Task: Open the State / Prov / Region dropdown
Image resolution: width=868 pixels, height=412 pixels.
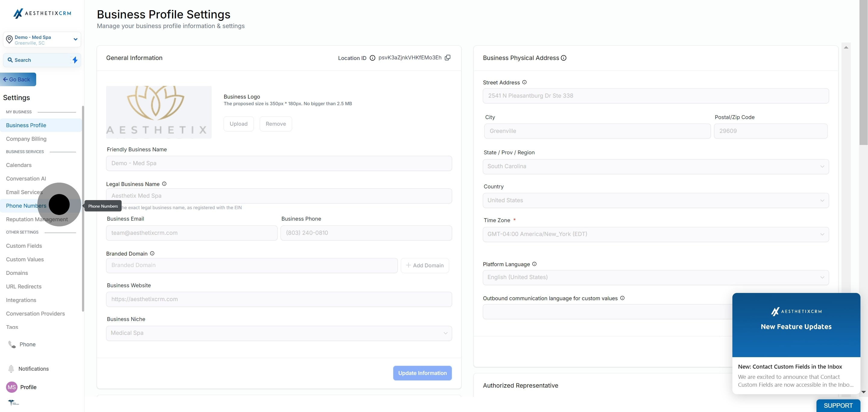Action: coord(656,166)
